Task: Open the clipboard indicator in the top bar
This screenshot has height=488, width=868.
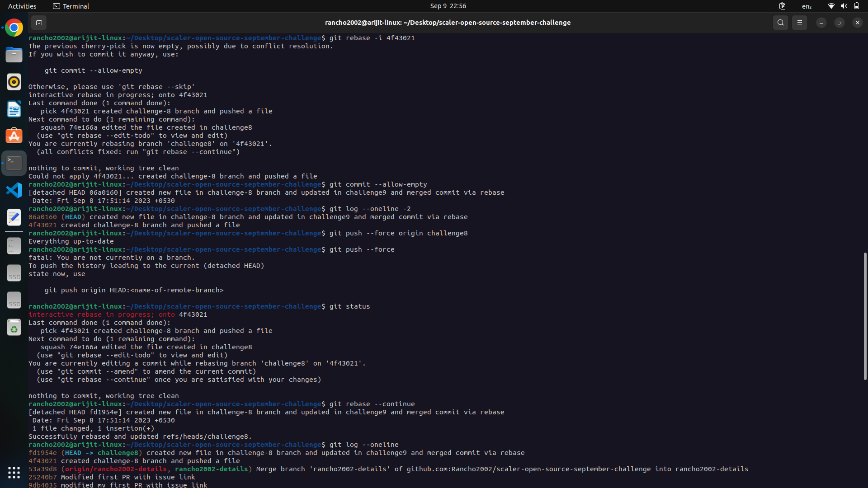Action: [x=782, y=6]
